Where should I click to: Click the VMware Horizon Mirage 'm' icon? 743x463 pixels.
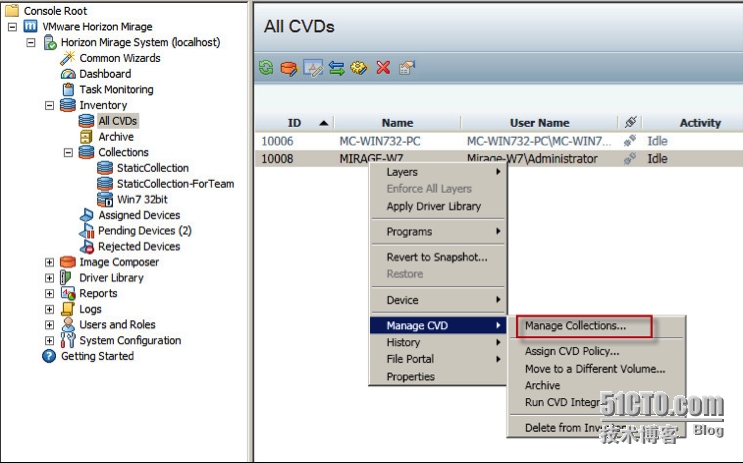(30, 26)
